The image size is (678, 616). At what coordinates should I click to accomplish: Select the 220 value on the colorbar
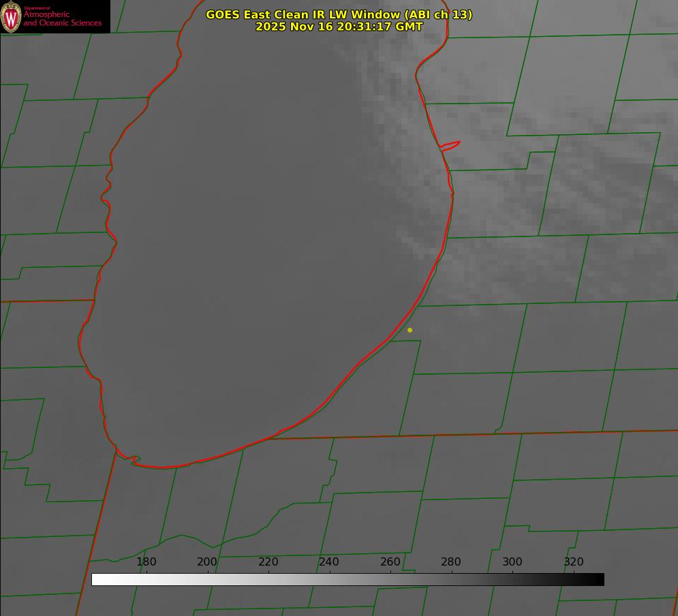pos(268,561)
